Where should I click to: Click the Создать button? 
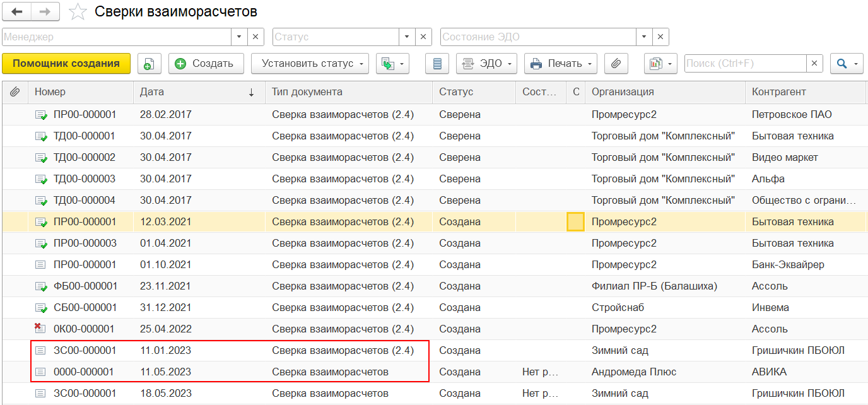(x=206, y=63)
